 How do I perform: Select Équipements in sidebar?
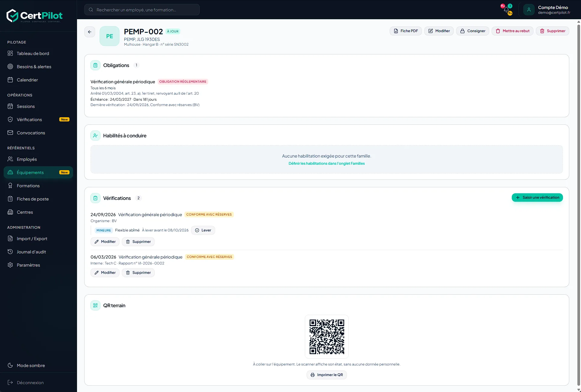39,173
